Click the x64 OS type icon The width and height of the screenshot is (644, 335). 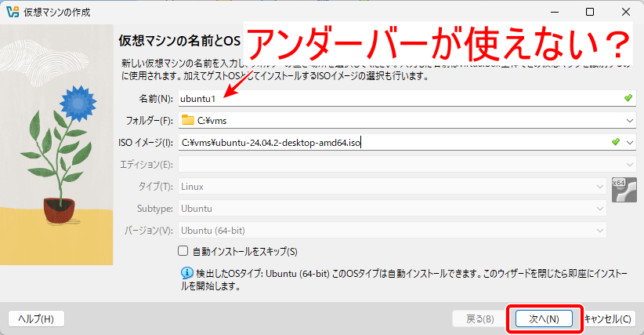coord(624,190)
